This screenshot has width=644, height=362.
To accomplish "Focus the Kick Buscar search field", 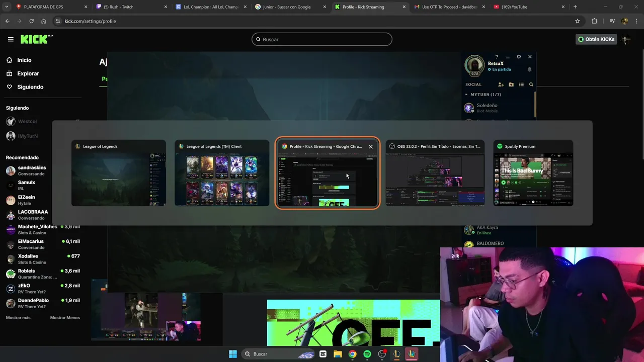I will point(322,39).
